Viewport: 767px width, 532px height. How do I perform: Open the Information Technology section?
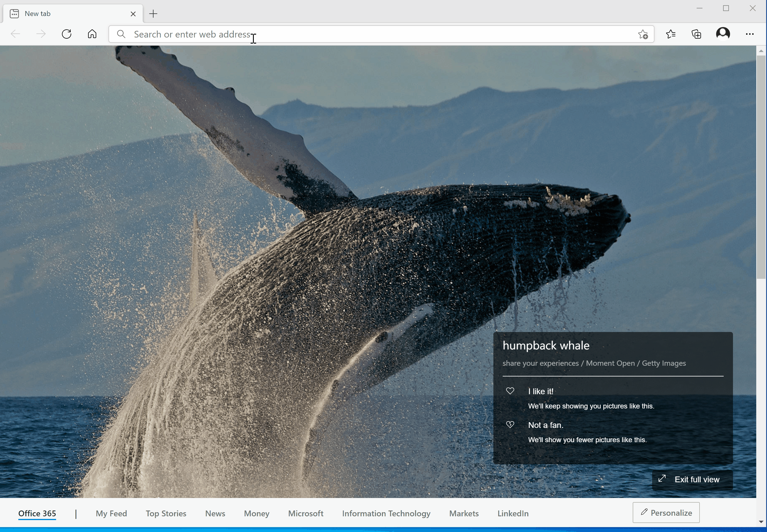click(386, 513)
